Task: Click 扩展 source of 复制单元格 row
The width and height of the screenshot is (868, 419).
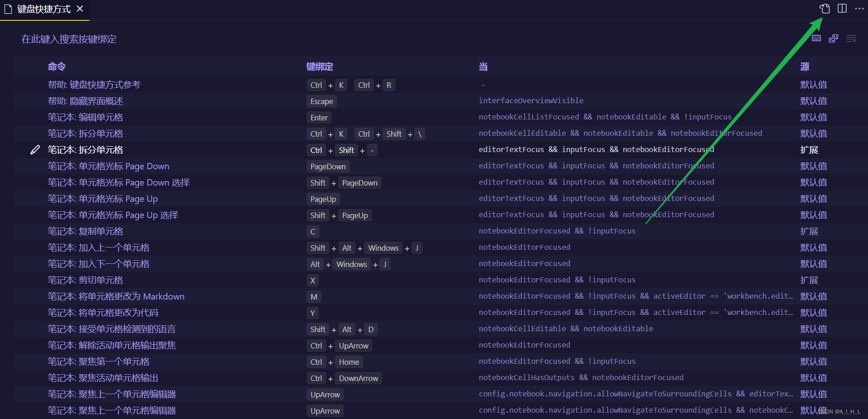Action: pyautogui.click(x=809, y=231)
